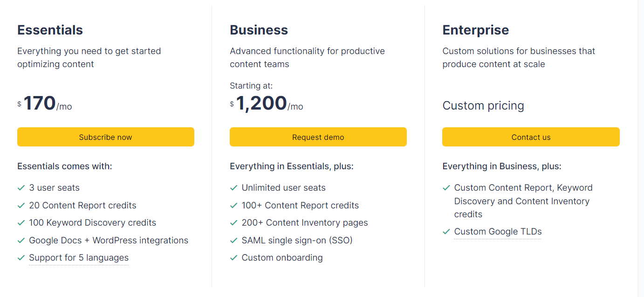This screenshot has width=644, height=297.
Task: Open the Support for 5 languages tooltip link
Action: point(79,258)
